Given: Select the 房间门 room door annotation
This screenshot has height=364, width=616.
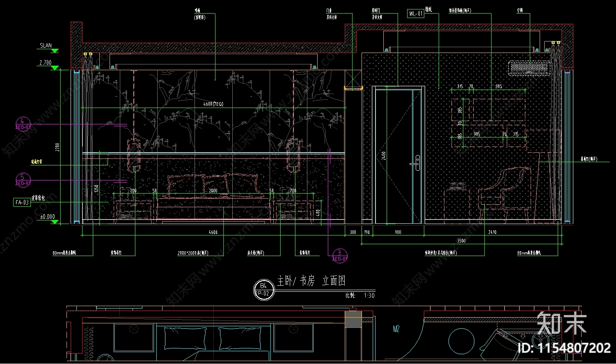Looking at the screenshot, I should click(376, 11).
